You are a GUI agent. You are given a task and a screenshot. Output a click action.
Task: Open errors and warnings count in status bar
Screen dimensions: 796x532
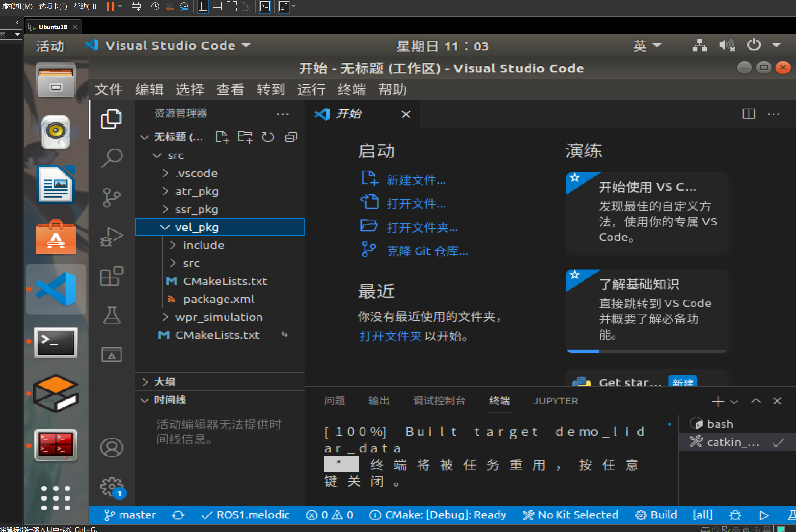coord(329,515)
